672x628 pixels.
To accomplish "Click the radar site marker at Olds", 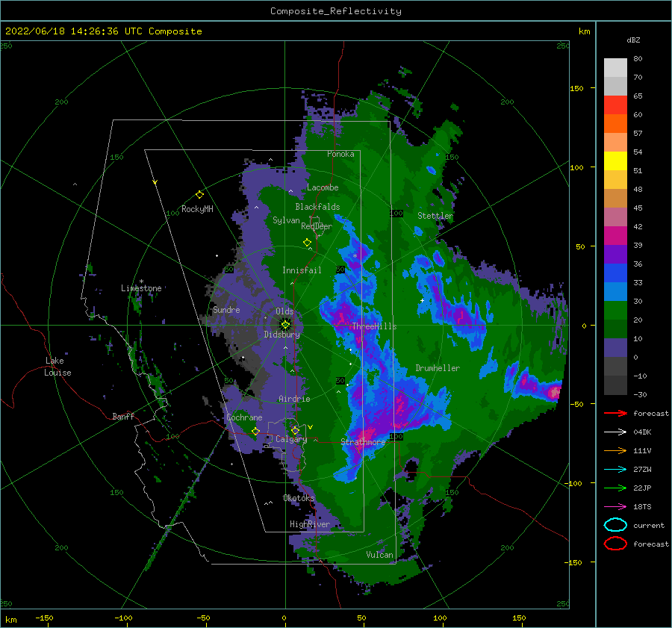I will (x=285, y=325).
